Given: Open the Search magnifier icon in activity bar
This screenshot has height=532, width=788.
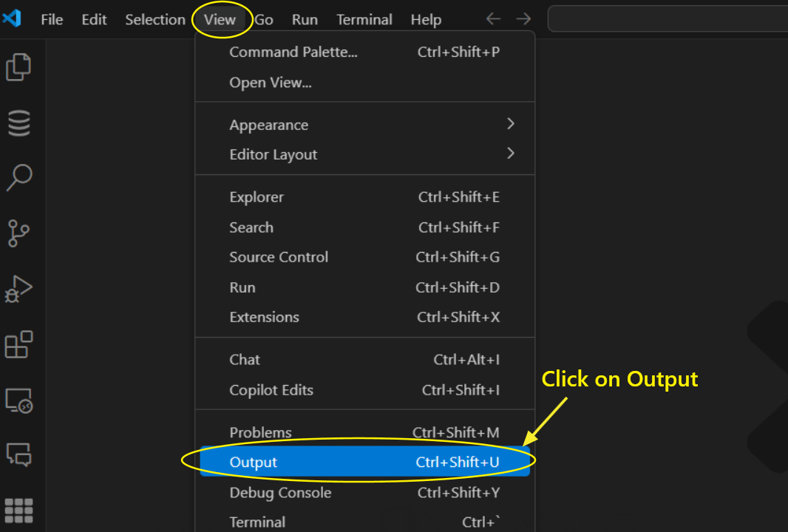Looking at the screenshot, I should click(19, 177).
